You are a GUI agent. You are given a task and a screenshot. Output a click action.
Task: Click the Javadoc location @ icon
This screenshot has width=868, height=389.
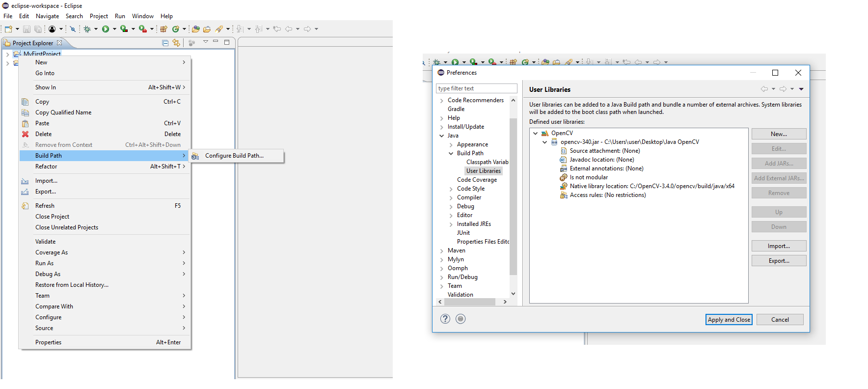pyautogui.click(x=564, y=160)
